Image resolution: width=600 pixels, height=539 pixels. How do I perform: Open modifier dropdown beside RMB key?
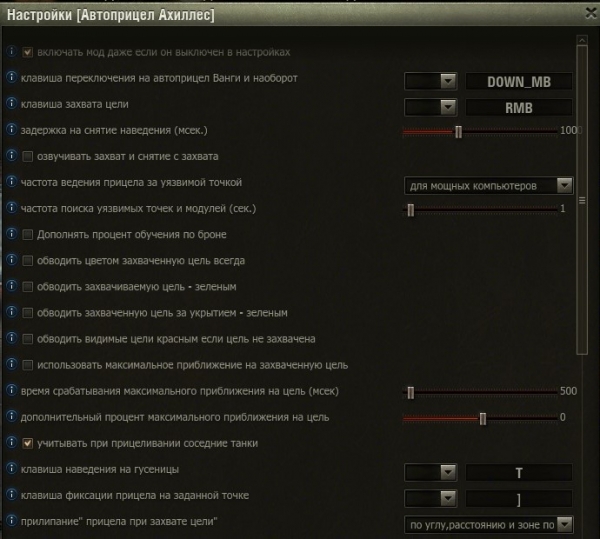431,107
